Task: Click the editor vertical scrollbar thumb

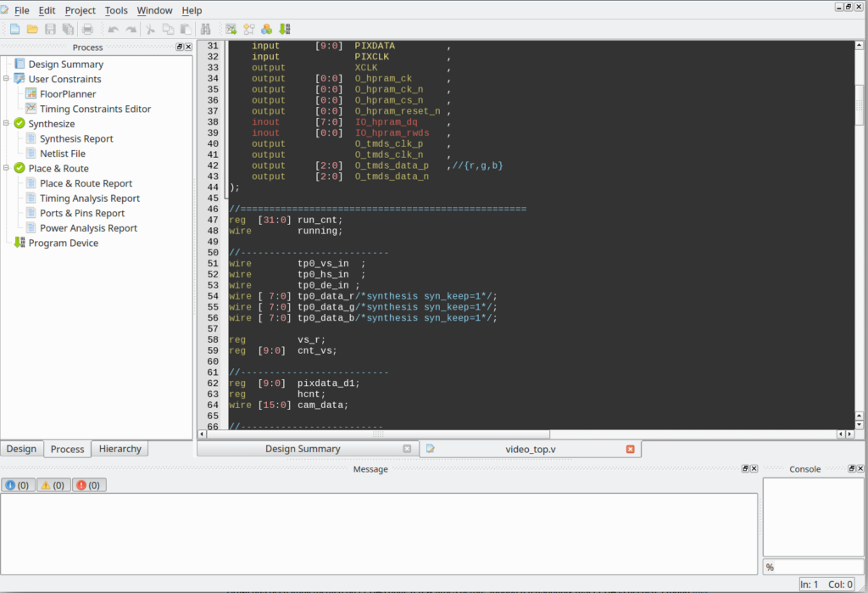Action: click(860, 104)
